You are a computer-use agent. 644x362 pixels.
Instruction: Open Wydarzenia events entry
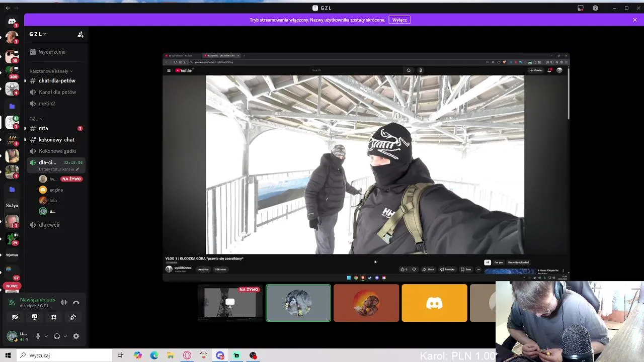pyautogui.click(x=52, y=52)
